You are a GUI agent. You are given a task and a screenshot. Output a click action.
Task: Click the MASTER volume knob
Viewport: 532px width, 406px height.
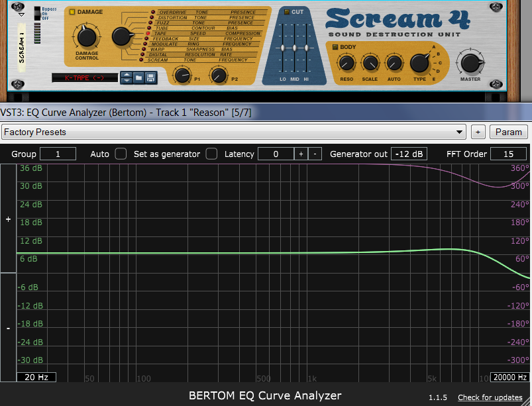[470, 62]
